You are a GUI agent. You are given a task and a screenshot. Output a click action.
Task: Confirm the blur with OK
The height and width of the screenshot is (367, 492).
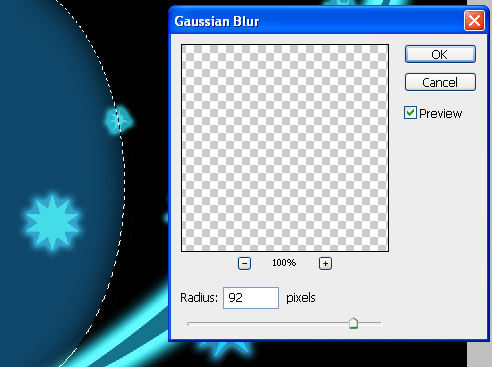pyautogui.click(x=440, y=54)
